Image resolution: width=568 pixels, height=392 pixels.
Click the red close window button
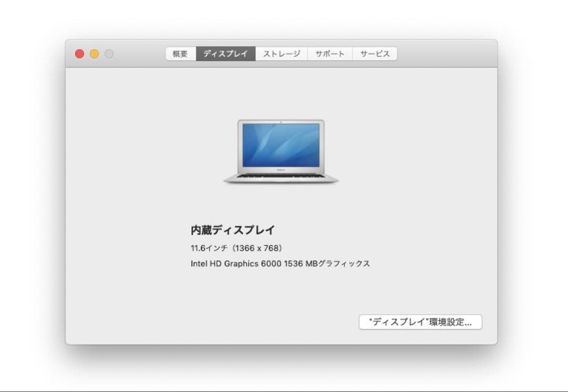point(79,53)
